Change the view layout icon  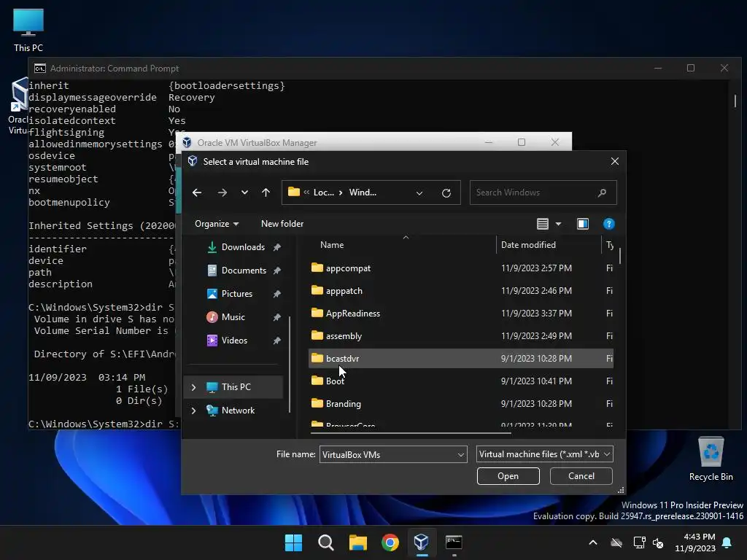tap(543, 224)
